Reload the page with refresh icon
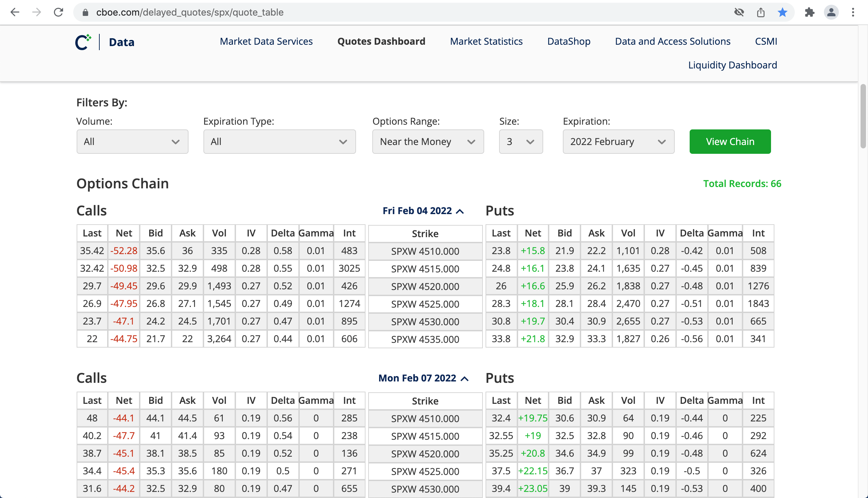 pyautogui.click(x=59, y=12)
